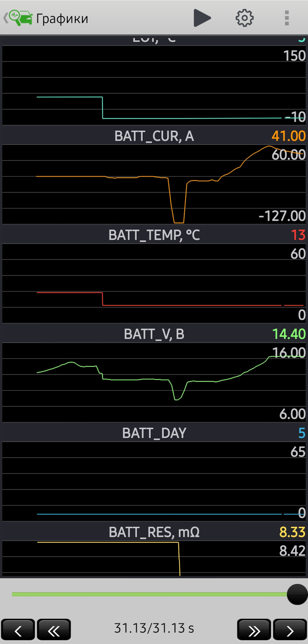Select the BATT_CUR, A graph header

154,136
